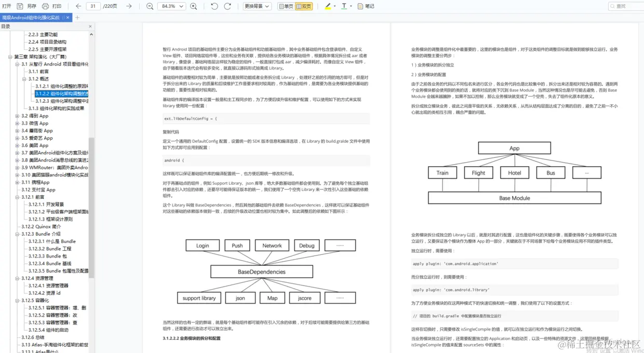Screen dimensions: 644x353
Task: Open outline entry 3.12.1.1 开发背景
Action: (x=46, y=205)
